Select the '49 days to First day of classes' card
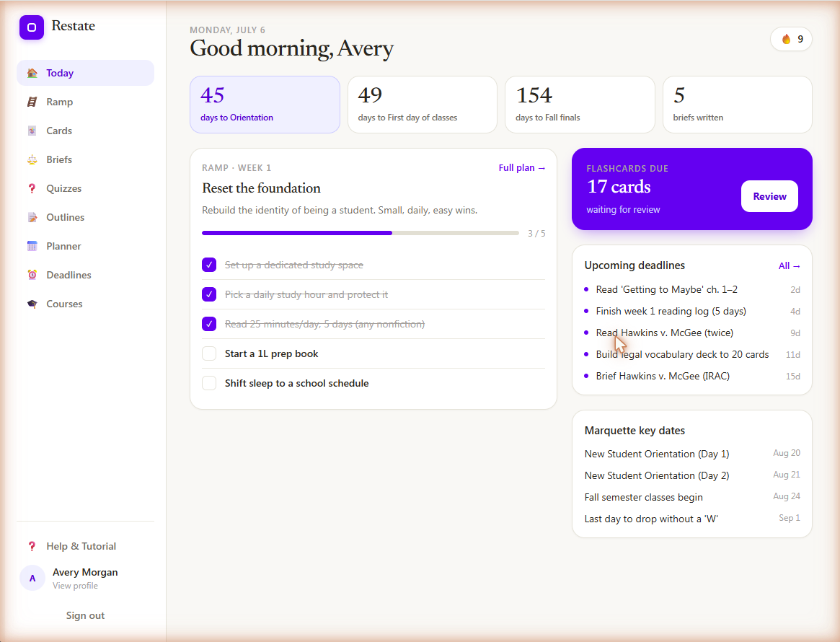 (422, 105)
